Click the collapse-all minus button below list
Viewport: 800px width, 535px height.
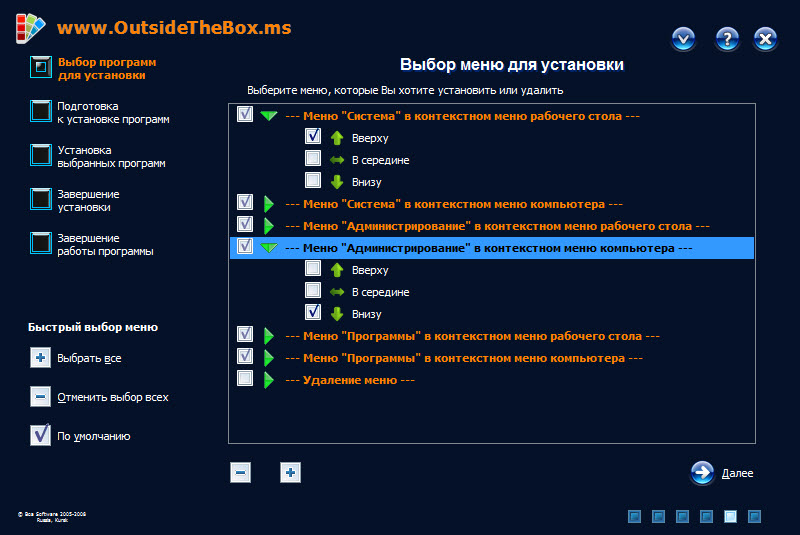point(240,473)
